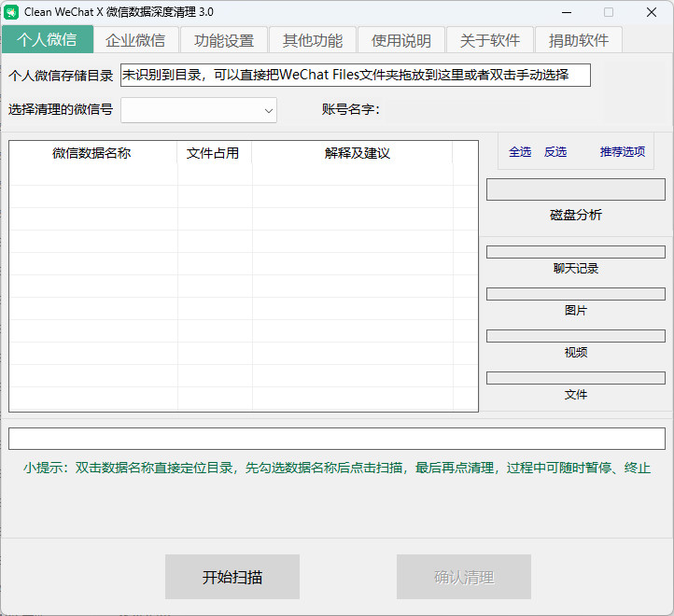
Task: Open the 功能设置 tab
Action: pos(224,40)
